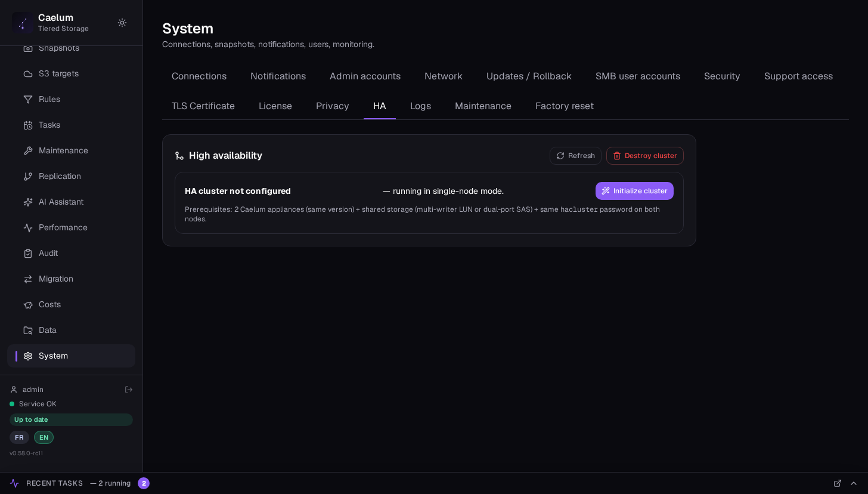
Task: Click the Costs piggy bank icon
Action: pyautogui.click(x=28, y=305)
